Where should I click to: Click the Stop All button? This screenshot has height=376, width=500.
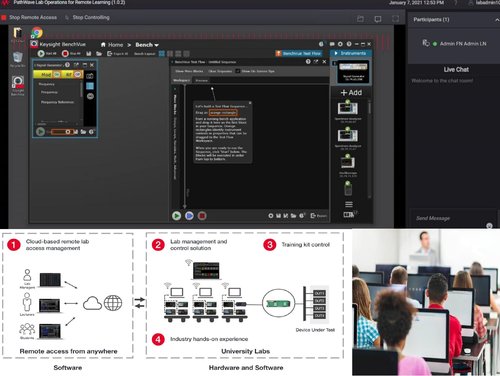point(71,53)
